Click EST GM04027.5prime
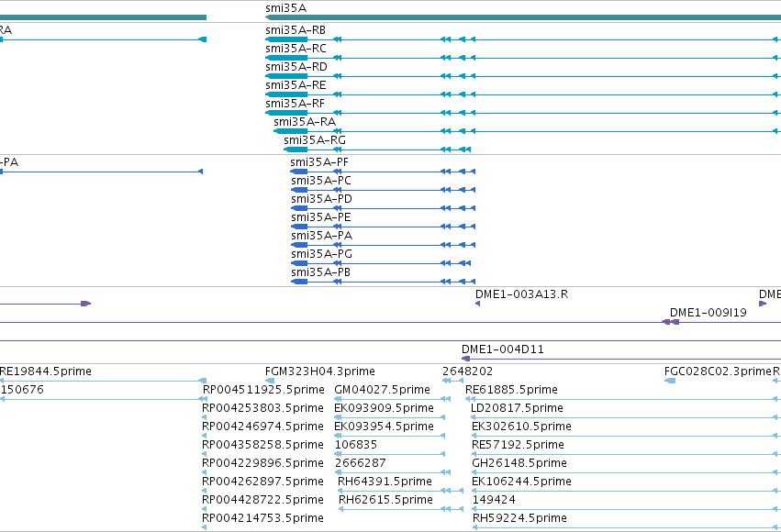This screenshot has height=532, width=781. (382, 390)
